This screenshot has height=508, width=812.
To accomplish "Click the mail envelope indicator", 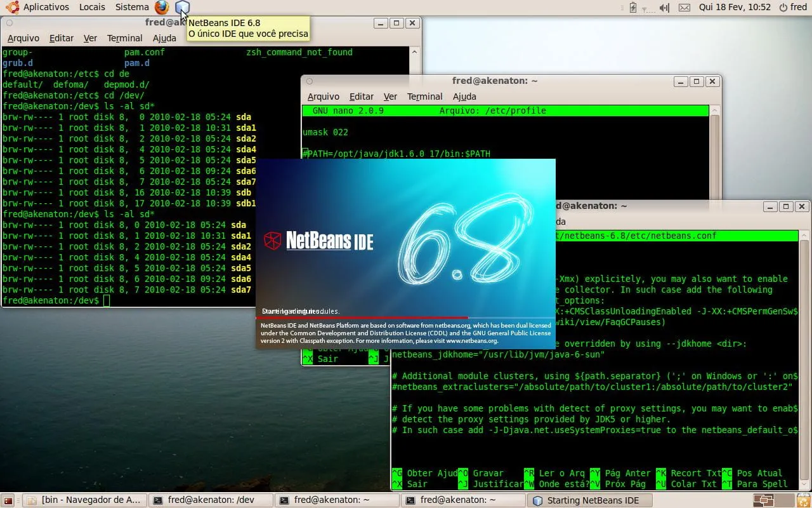I will tap(684, 8).
